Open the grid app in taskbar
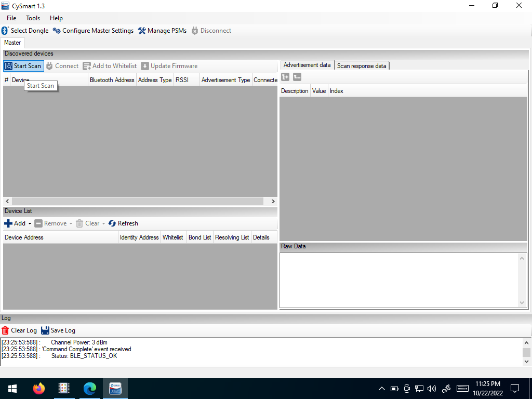Screen dimensions: 532x399 64,389
